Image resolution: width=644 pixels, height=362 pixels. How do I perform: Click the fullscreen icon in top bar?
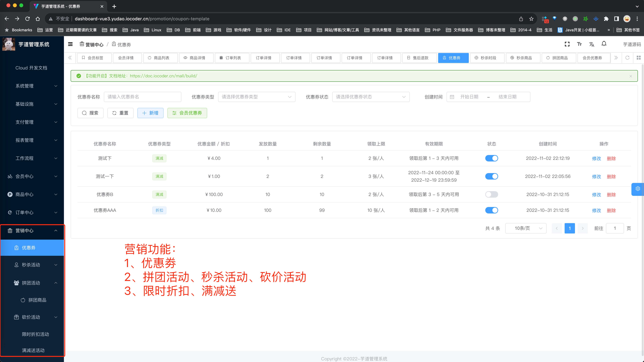[x=567, y=44]
